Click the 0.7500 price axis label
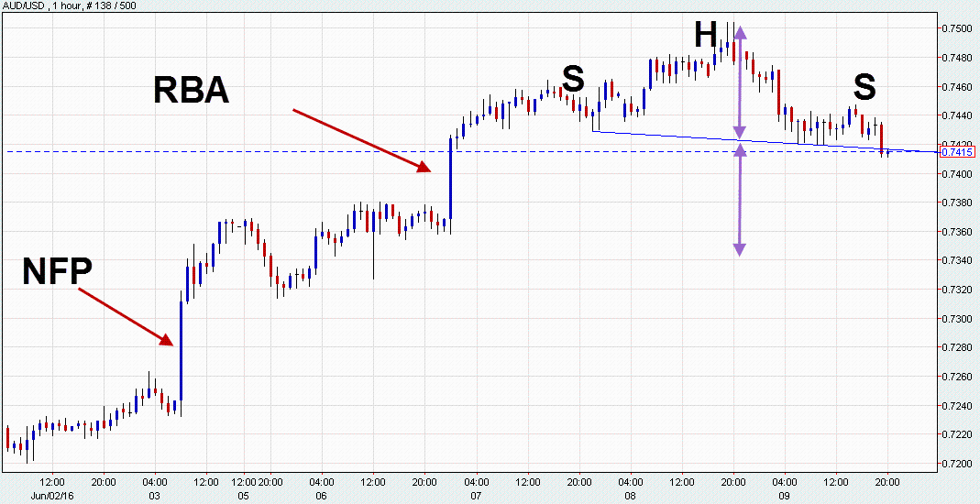This screenshot has width=980, height=504. coord(957,28)
